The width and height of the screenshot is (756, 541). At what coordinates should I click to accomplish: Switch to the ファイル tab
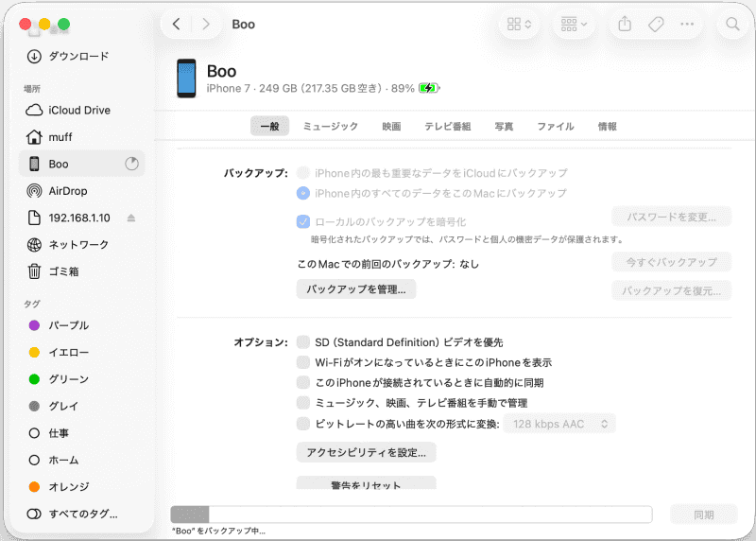pyautogui.click(x=556, y=127)
